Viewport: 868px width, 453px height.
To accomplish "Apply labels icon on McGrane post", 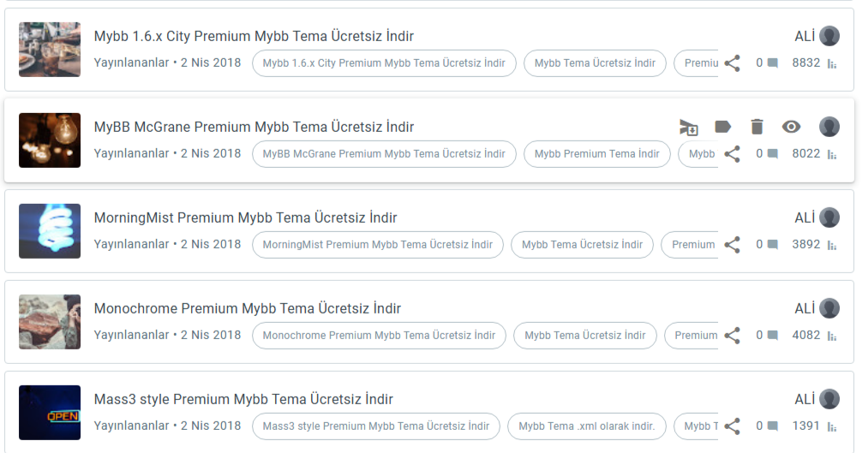I will pos(722,127).
